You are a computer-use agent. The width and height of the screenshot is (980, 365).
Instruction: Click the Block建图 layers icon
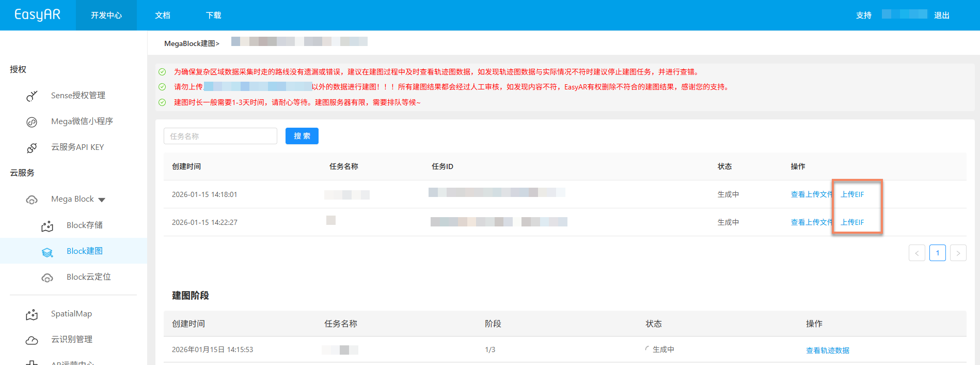coord(48,252)
